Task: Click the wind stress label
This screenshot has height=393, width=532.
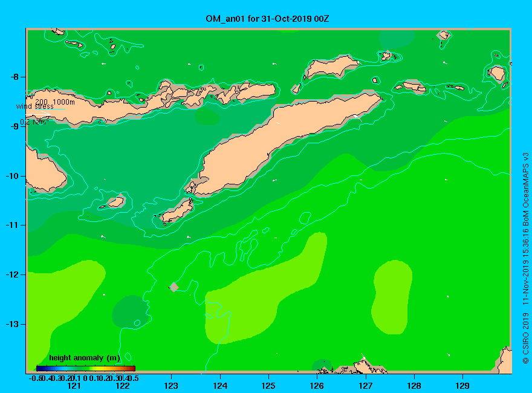Action: (x=34, y=106)
